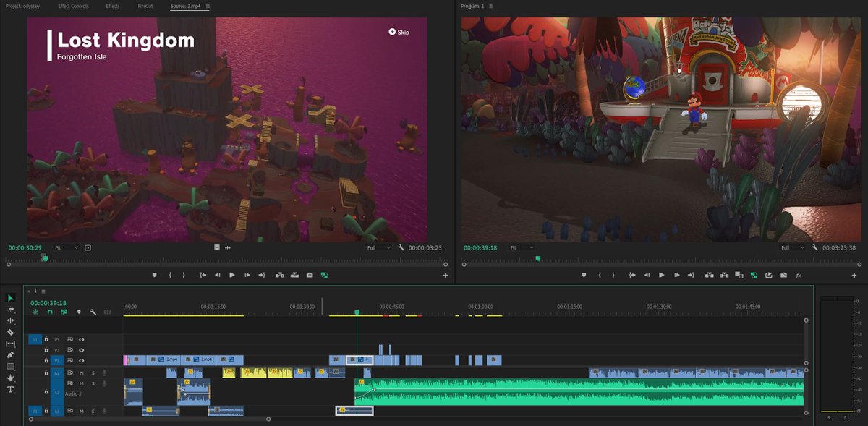Screen dimensions: 868x426
Task: Select the Program: 1 tab
Action: tap(474, 6)
